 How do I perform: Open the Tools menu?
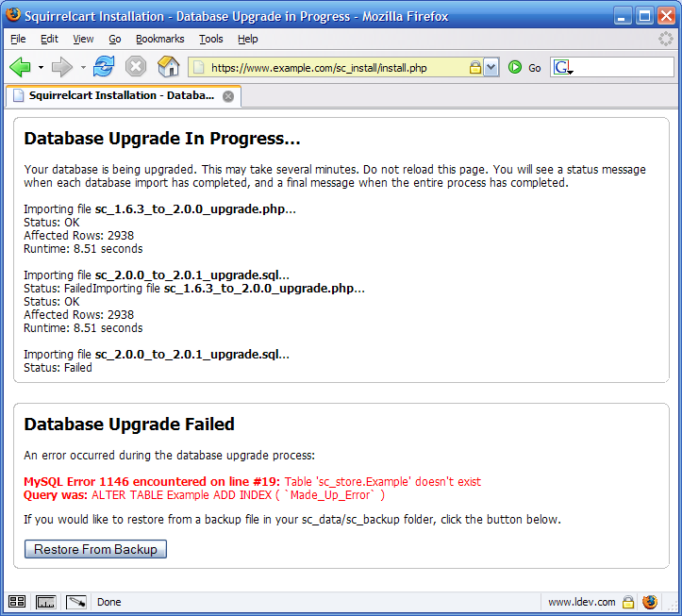pos(210,39)
